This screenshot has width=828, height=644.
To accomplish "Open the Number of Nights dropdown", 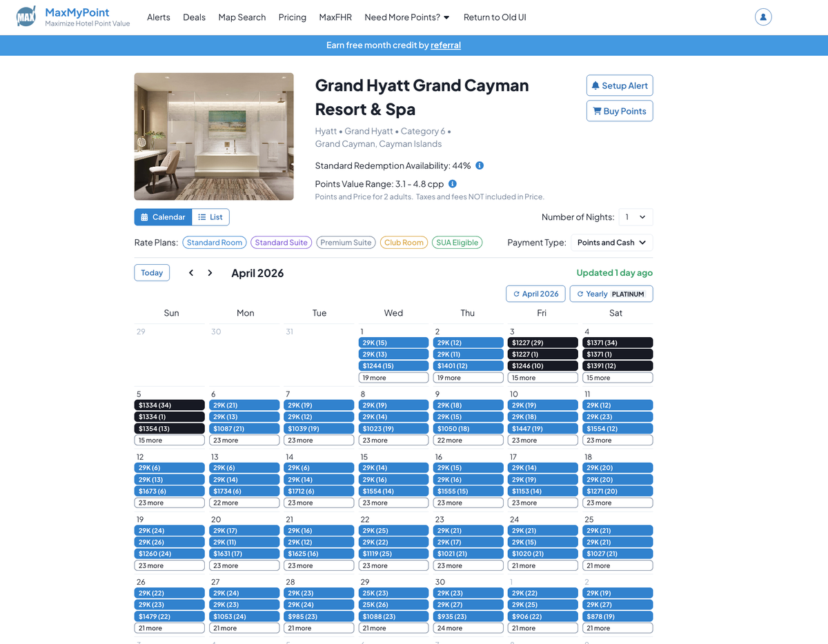I will pyautogui.click(x=635, y=217).
